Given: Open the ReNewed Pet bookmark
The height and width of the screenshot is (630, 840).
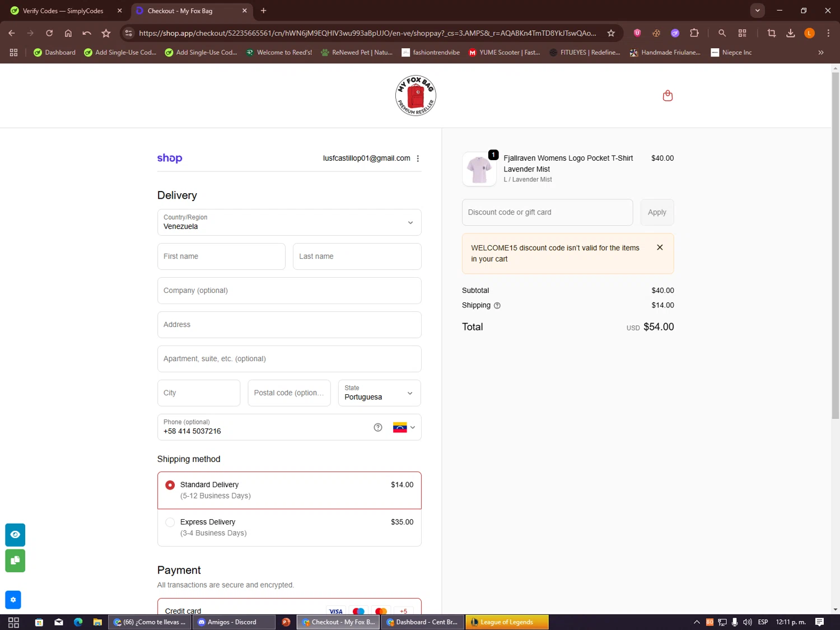Looking at the screenshot, I should tap(357, 52).
